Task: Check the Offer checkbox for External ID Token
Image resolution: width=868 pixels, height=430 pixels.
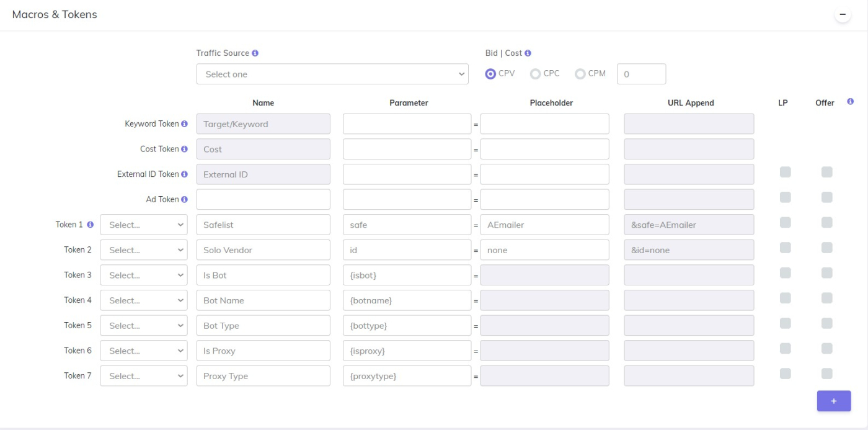Action: pyautogui.click(x=826, y=172)
